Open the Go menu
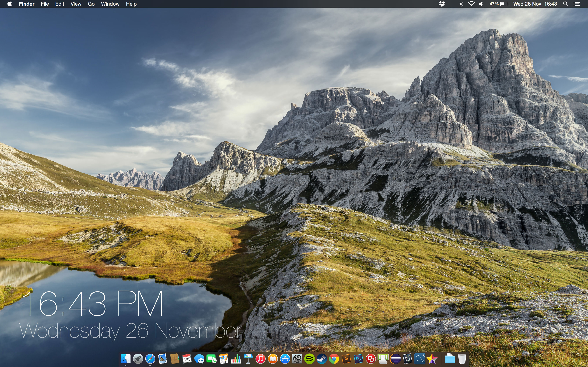This screenshot has height=367, width=588. (91, 4)
